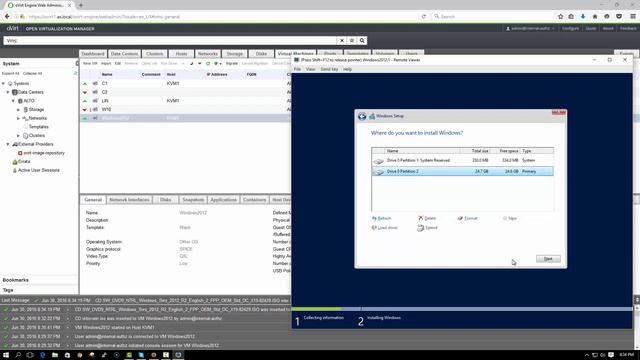Viewport: 640px width, 360px height.
Task: Click the oVirt search magnifier button
Action: [362, 40]
